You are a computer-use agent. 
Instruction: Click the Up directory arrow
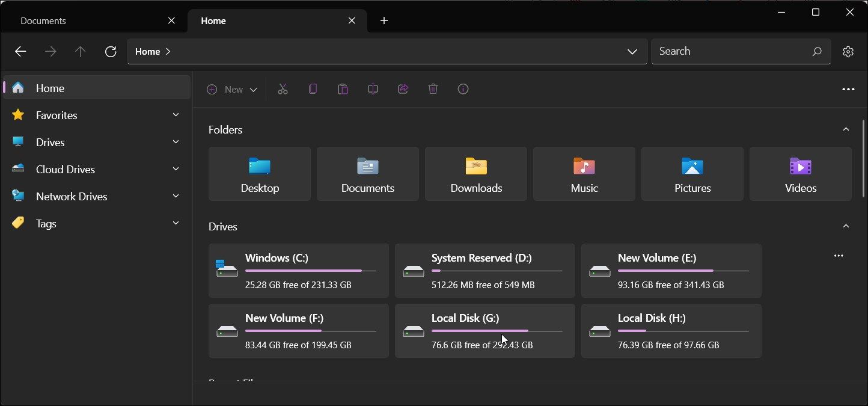tap(80, 52)
